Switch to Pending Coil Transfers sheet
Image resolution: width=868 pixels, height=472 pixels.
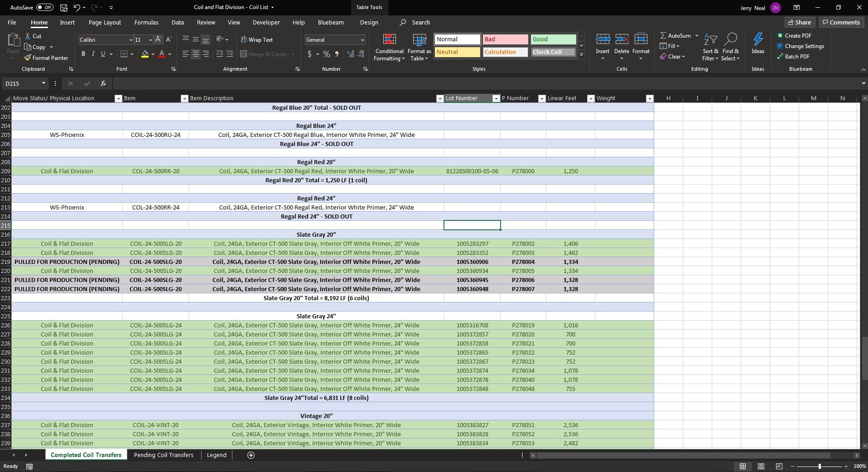(164, 455)
